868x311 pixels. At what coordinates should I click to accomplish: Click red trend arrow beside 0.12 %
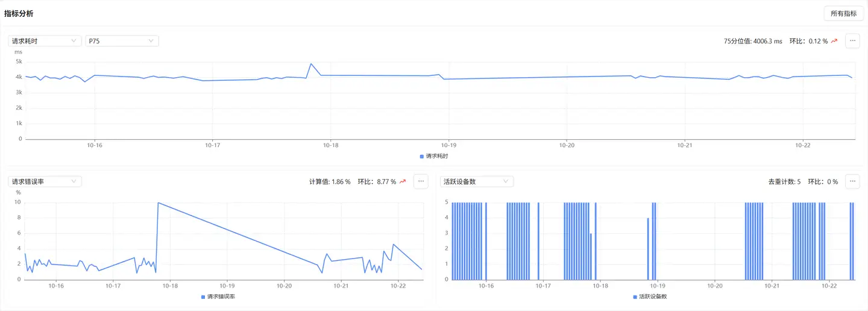(834, 41)
